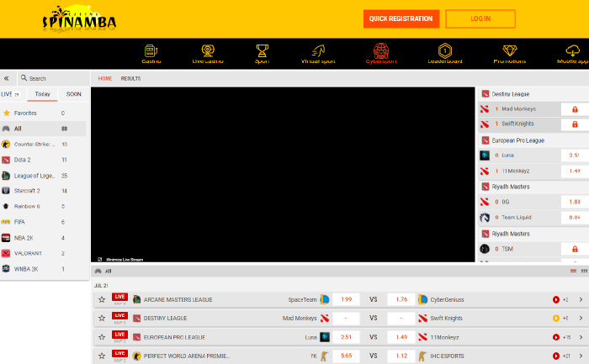Open the HOME tab

pyautogui.click(x=105, y=78)
